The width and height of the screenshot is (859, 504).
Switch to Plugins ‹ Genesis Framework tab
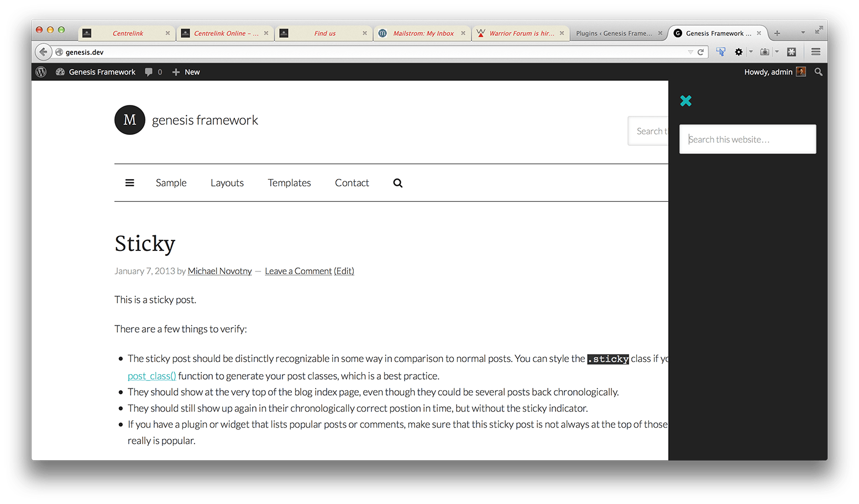click(x=618, y=33)
